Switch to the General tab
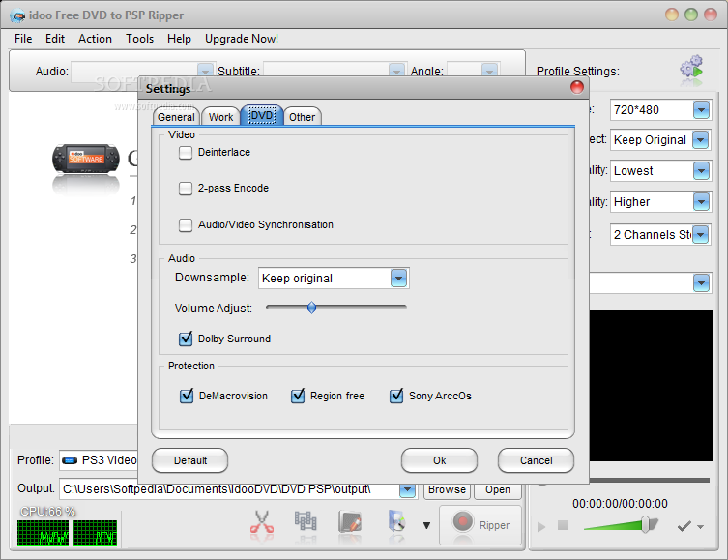 tap(176, 117)
